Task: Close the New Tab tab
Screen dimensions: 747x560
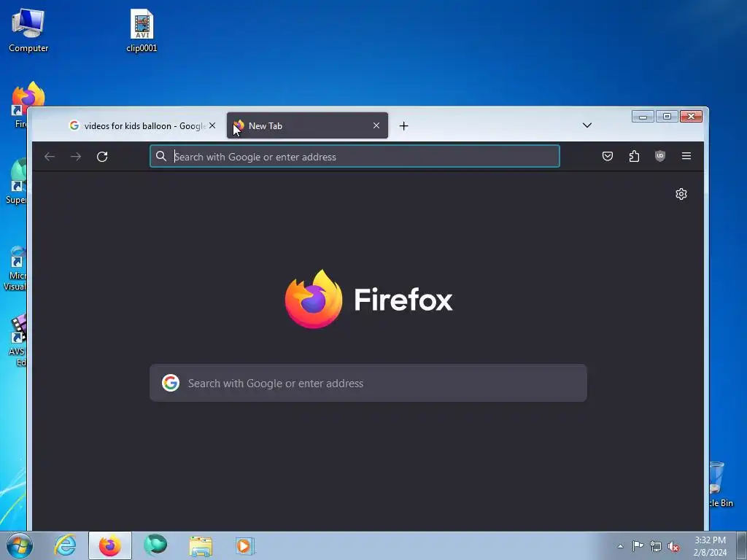Action: coord(376,125)
